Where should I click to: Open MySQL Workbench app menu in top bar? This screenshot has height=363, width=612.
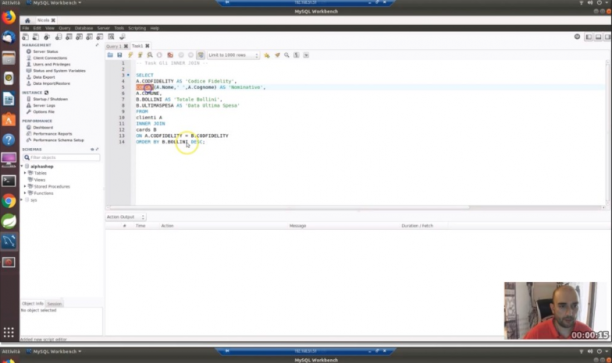(54, 3)
